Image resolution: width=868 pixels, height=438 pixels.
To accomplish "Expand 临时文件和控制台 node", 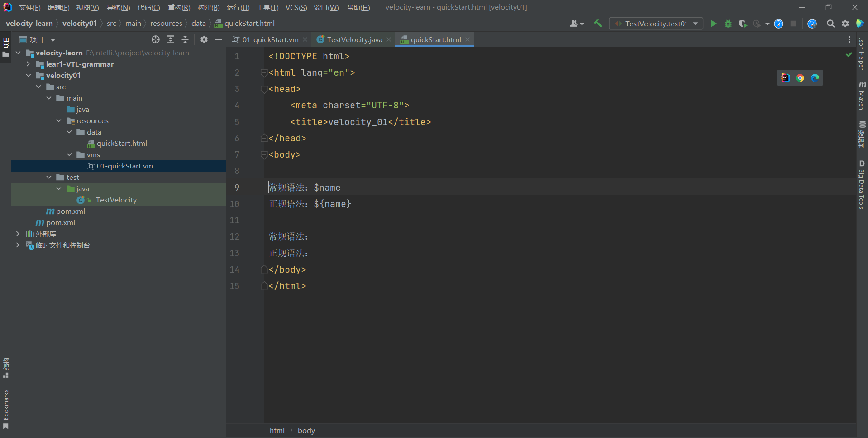I will click(18, 245).
